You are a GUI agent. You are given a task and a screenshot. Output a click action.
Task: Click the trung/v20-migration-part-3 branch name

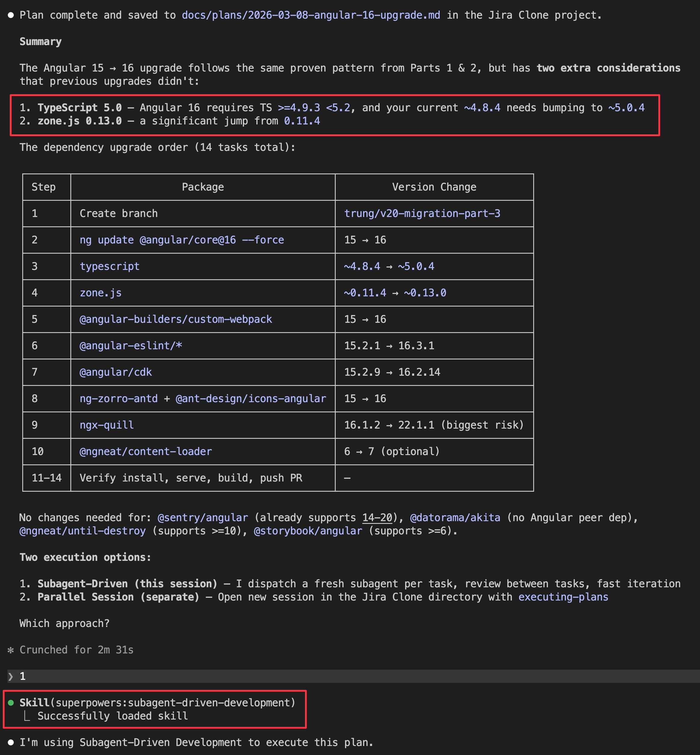tap(422, 213)
